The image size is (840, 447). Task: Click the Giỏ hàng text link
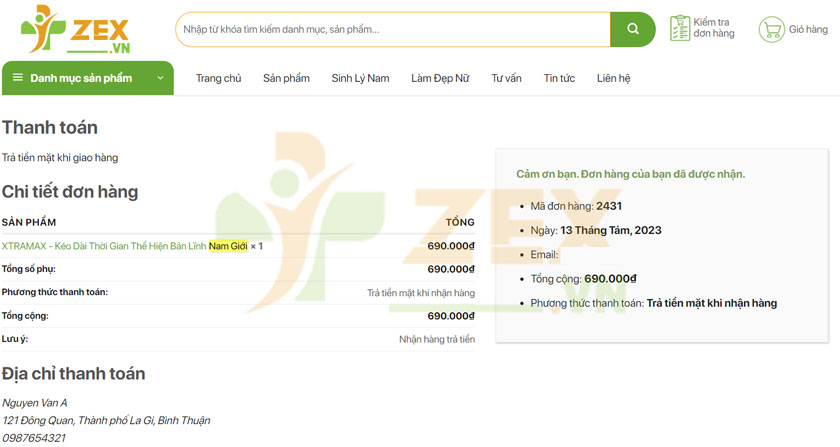(x=808, y=29)
